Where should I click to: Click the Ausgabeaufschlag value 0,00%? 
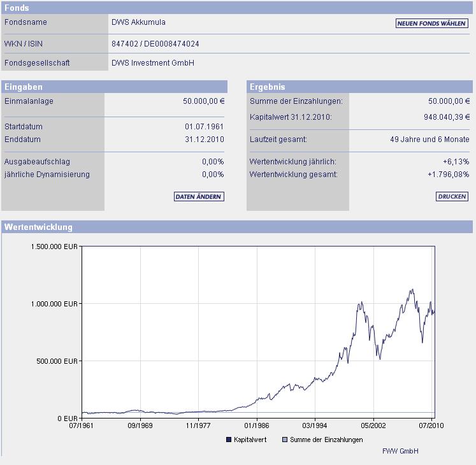[x=213, y=161]
